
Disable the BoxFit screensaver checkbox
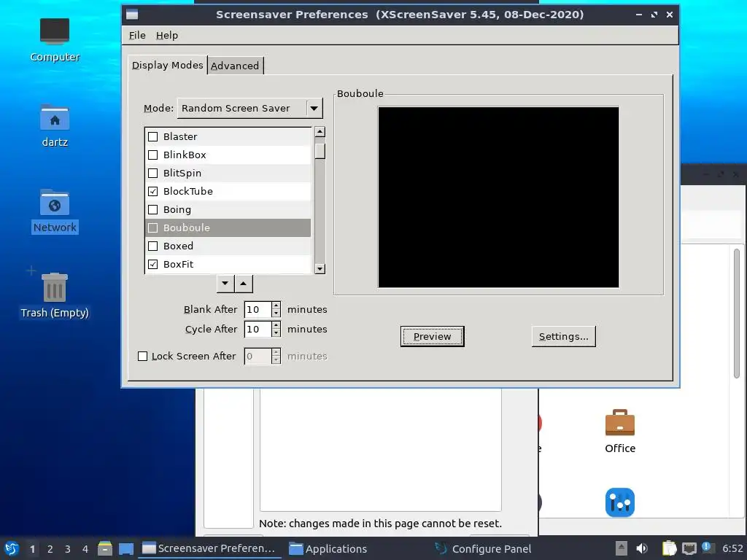pos(153,264)
